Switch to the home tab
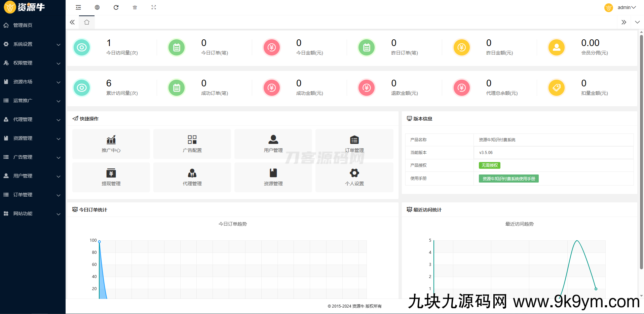The image size is (644, 314). (x=87, y=22)
